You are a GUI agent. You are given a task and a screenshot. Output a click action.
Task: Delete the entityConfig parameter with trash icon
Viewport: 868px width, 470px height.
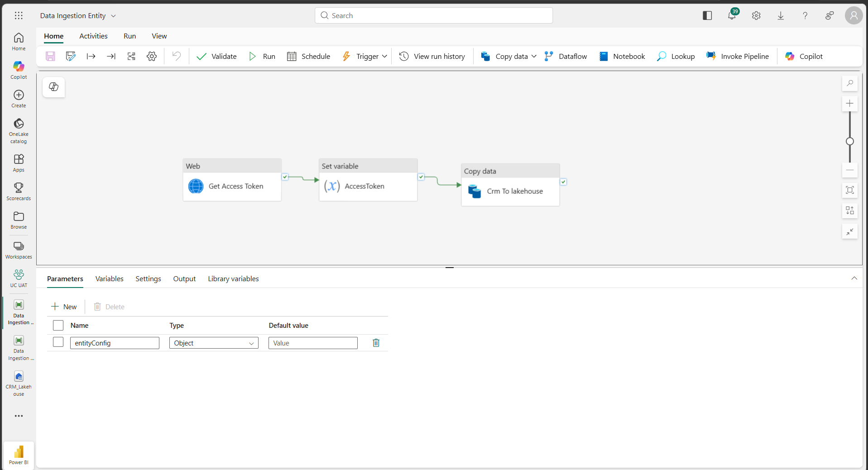(376, 343)
